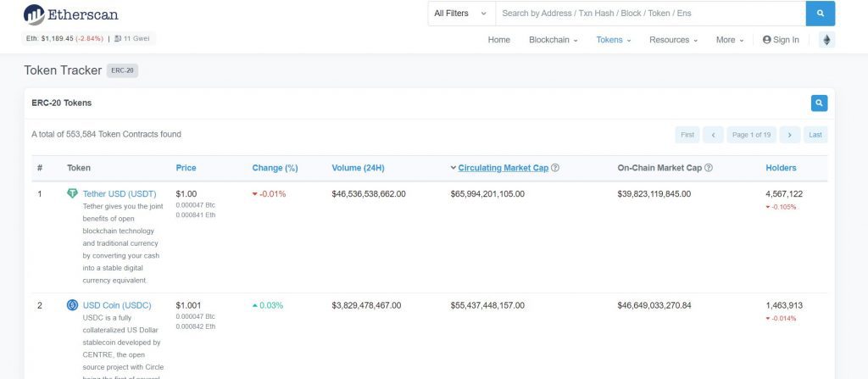Select USDT holders count 4,567,122
Screen dimensions: 868x379
(784, 194)
